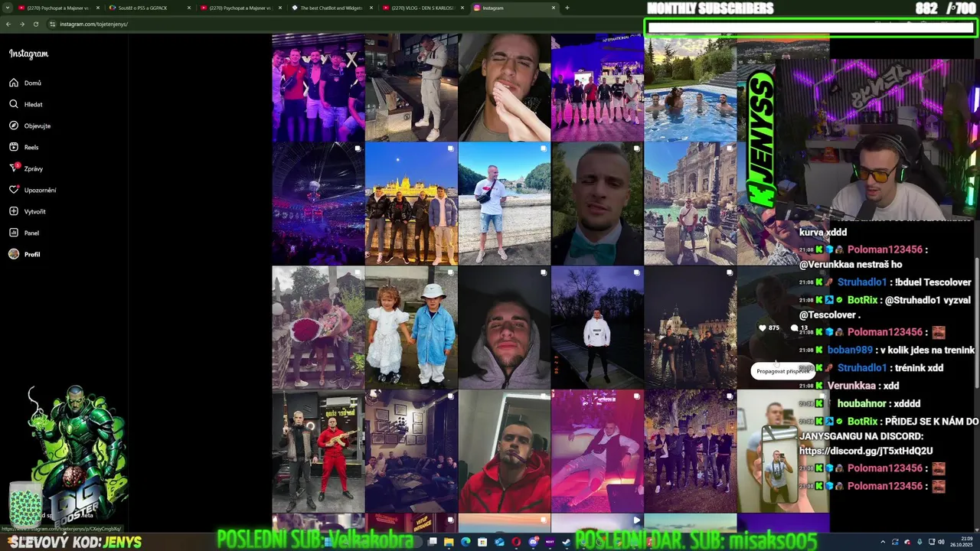Open post of group in blue-lit club
Screen dimensions: 980x551
coord(318,87)
